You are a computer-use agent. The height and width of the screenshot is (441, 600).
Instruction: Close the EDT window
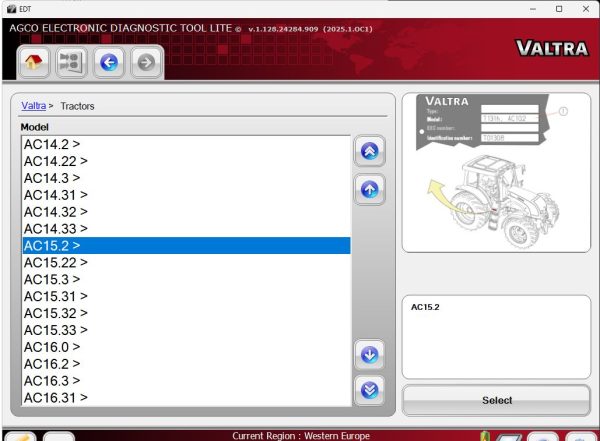[x=585, y=9]
